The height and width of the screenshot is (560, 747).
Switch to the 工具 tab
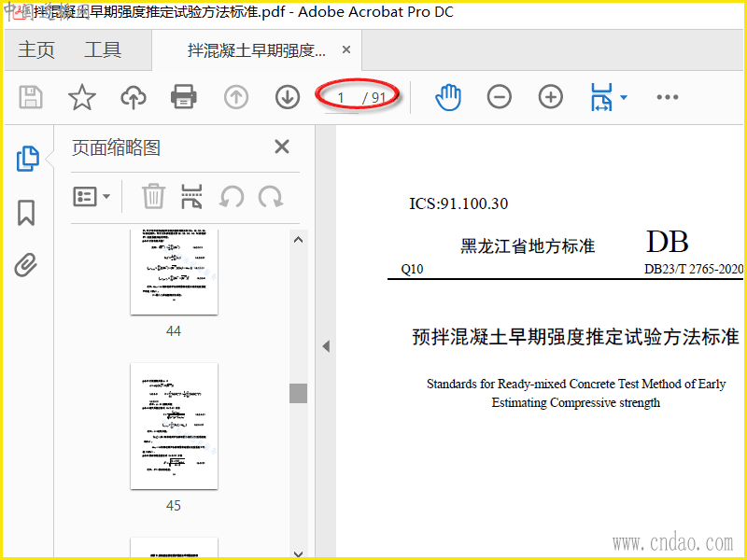click(x=103, y=49)
